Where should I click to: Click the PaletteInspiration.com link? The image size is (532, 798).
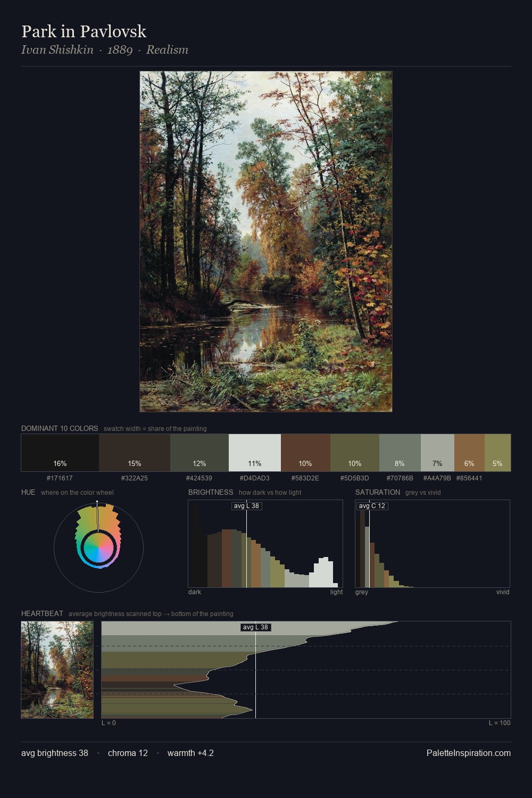point(469,753)
